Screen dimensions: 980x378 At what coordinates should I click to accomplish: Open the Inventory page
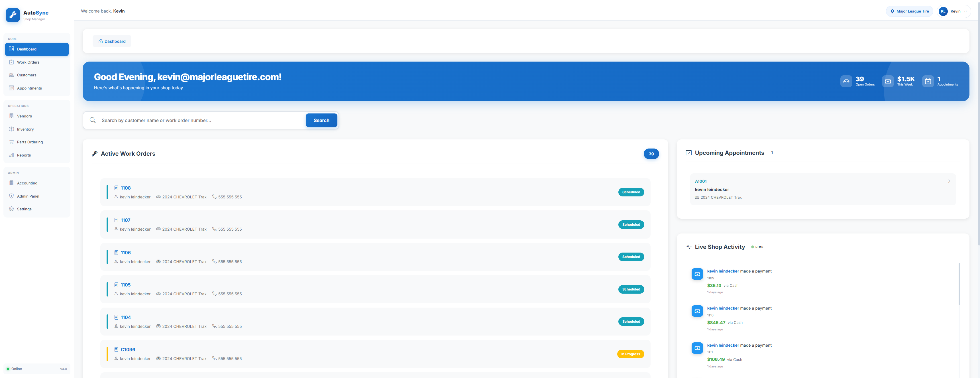tap(25, 129)
